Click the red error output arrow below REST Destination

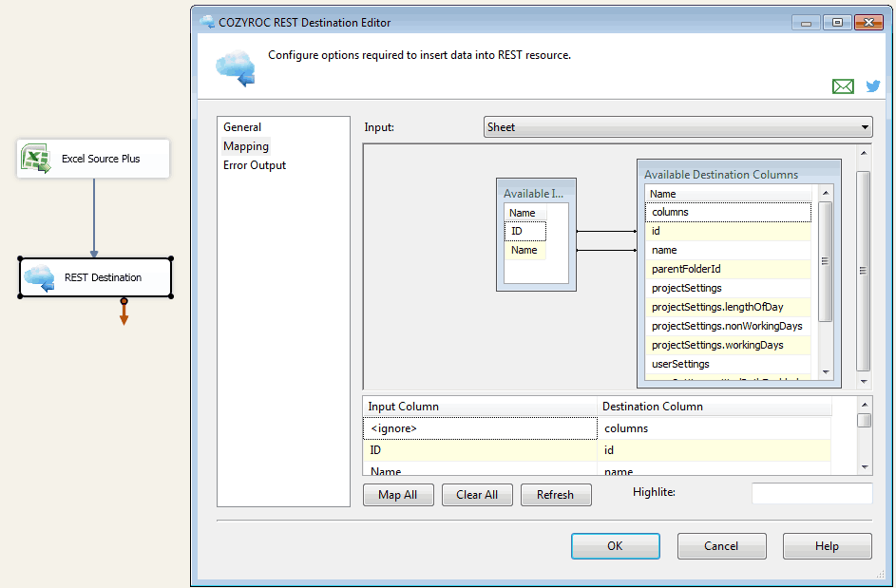124,312
